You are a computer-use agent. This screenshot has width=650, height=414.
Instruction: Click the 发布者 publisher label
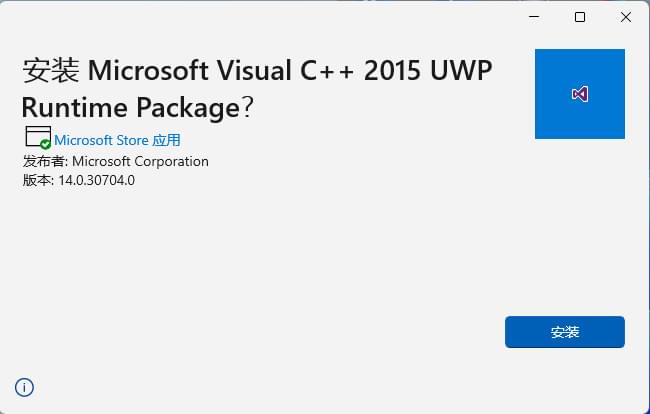(44, 161)
